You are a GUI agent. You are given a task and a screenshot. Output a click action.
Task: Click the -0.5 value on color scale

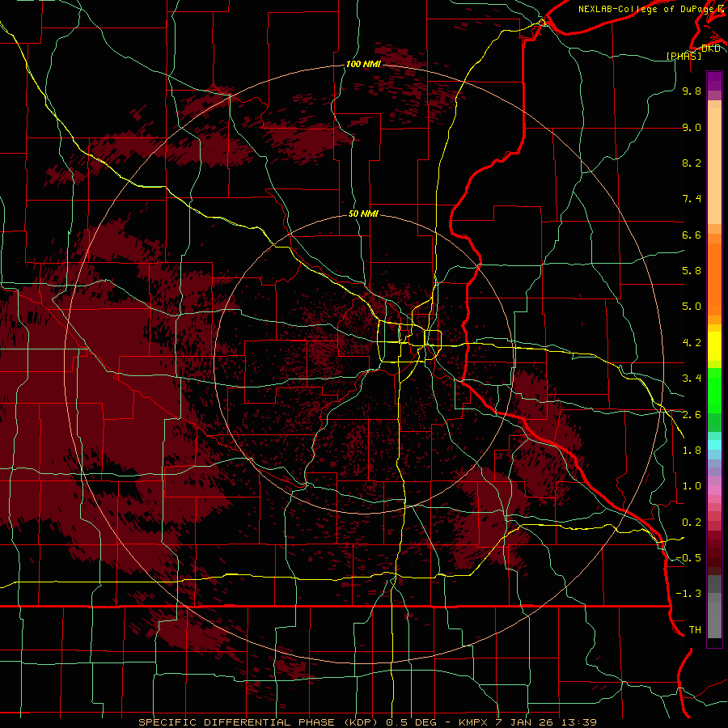[688, 558]
